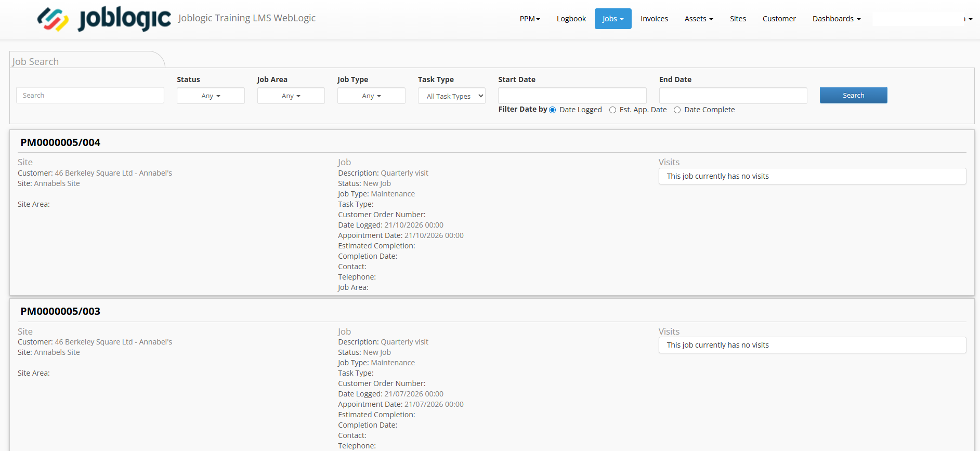Open the PPM menu
Image resolution: width=980 pixels, height=451 pixels.
coord(530,19)
